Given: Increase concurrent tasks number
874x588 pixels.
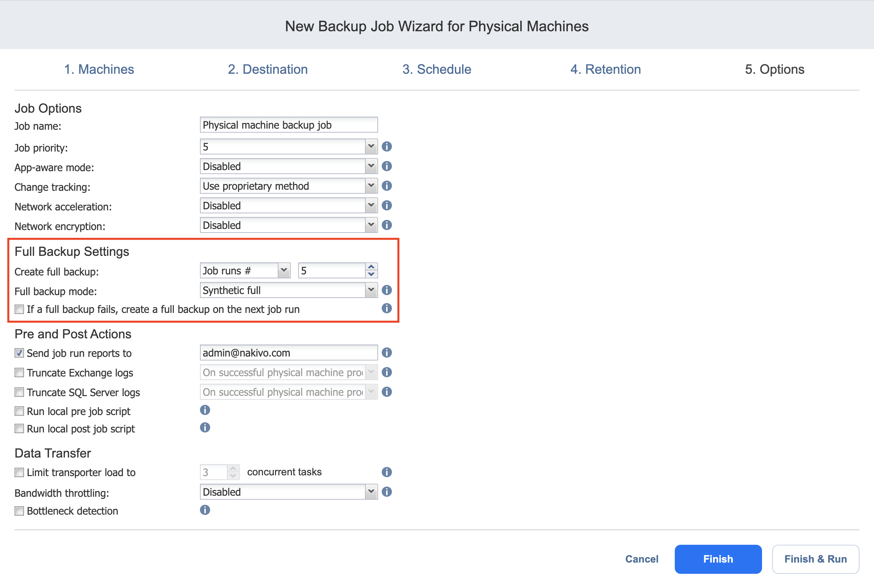Looking at the screenshot, I should tap(233, 468).
